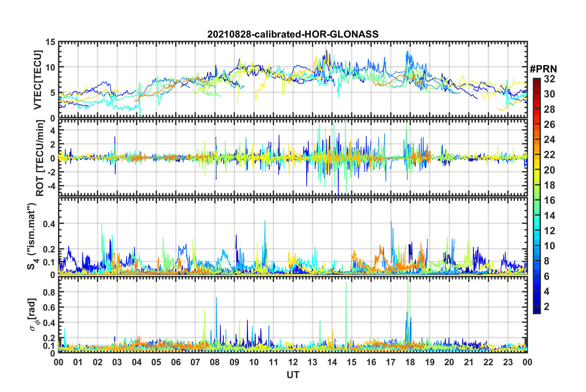Select hour 23 on the UT axis

point(508,362)
